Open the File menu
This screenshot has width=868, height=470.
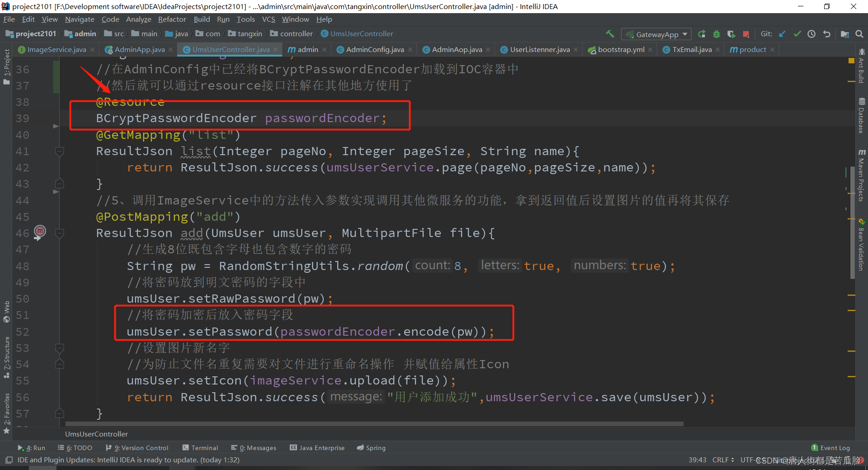9,19
